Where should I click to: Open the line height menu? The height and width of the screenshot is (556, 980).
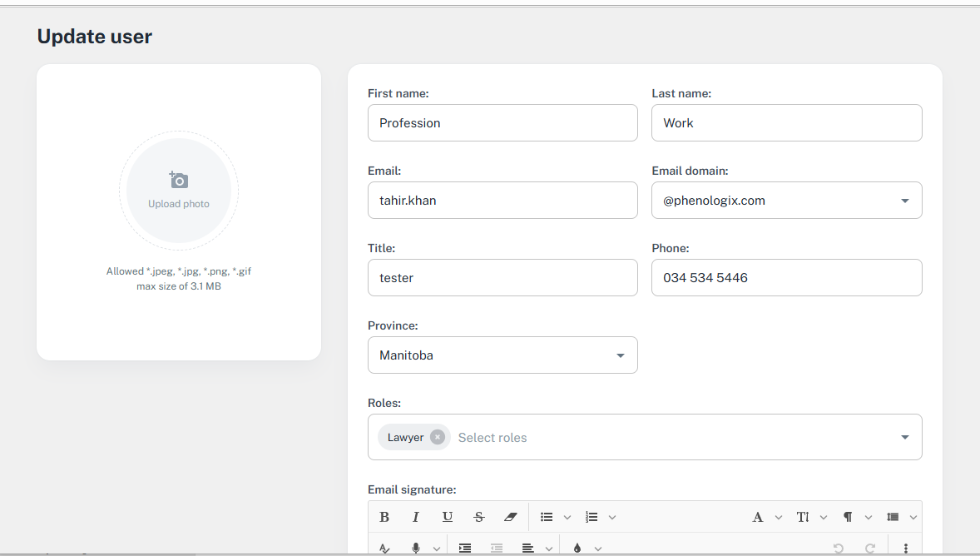(893, 517)
